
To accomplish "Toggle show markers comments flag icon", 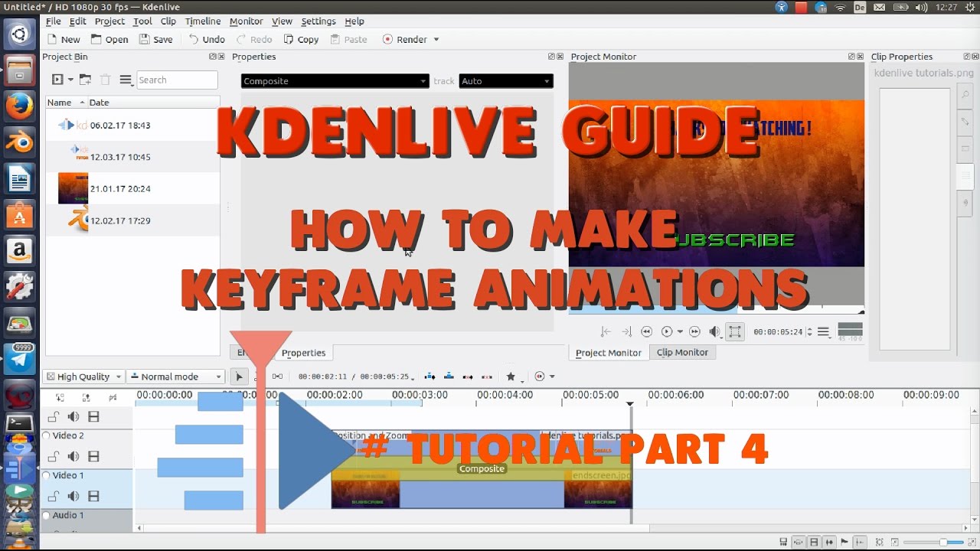I will [844, 543].
